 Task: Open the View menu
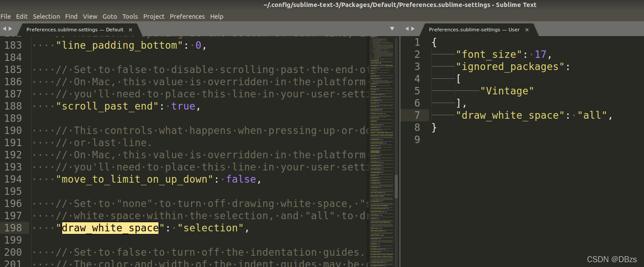click(90, 17)
